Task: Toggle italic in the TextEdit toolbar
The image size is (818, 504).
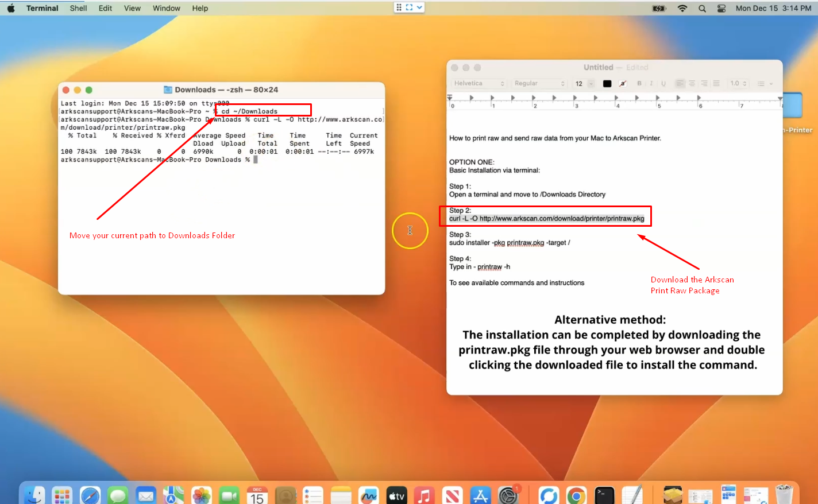Action: click(651, 83)
